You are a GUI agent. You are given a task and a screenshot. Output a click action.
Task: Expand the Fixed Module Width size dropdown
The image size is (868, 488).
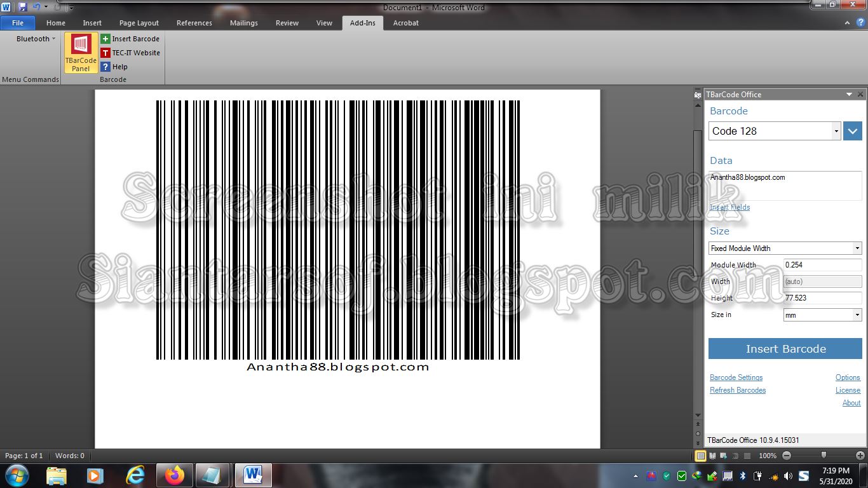(x=857, y=248)
